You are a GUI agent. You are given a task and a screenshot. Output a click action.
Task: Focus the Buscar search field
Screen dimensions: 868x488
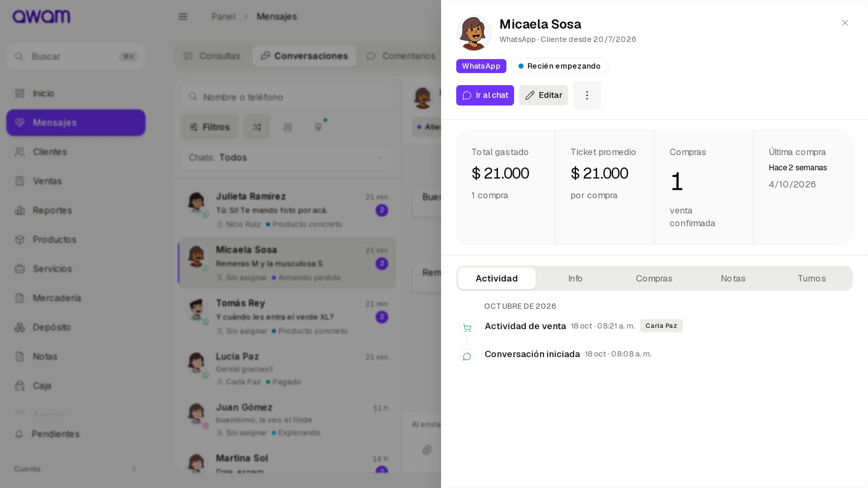(x=76, y=57)
